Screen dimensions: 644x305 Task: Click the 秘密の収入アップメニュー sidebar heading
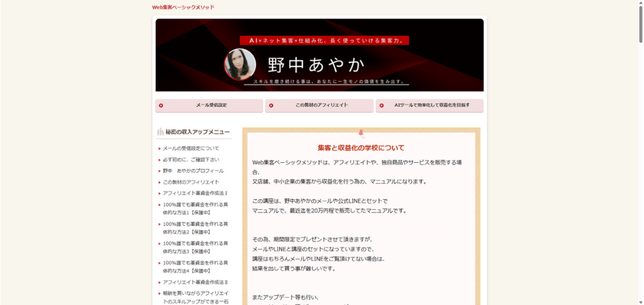coord(197,132)
